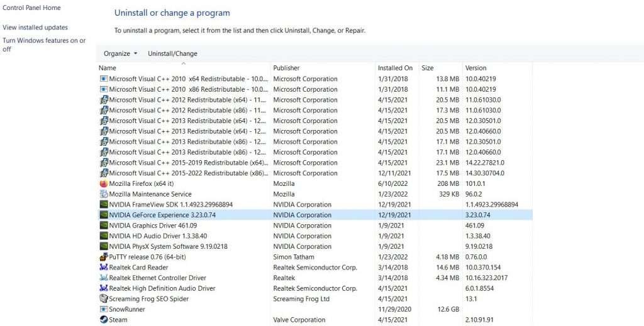This screenshot has height=326, width=644.
Task: Select the Steam program name
Action: (118, 320)
